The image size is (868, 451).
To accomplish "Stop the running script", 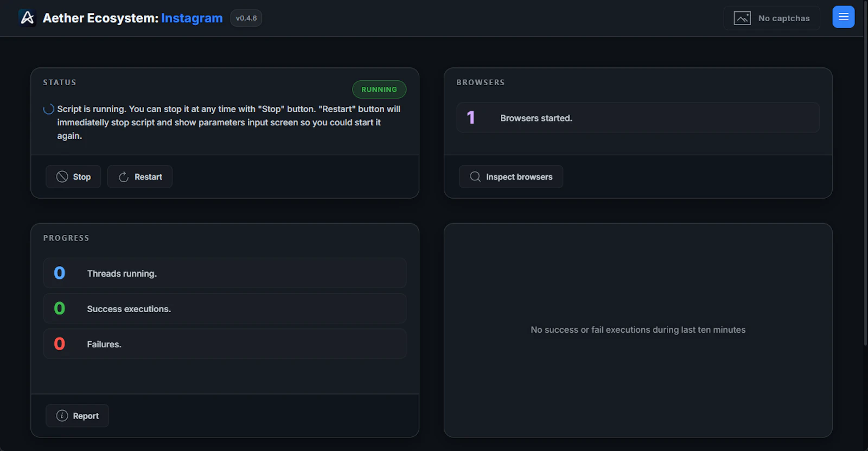I will point(73,176).
